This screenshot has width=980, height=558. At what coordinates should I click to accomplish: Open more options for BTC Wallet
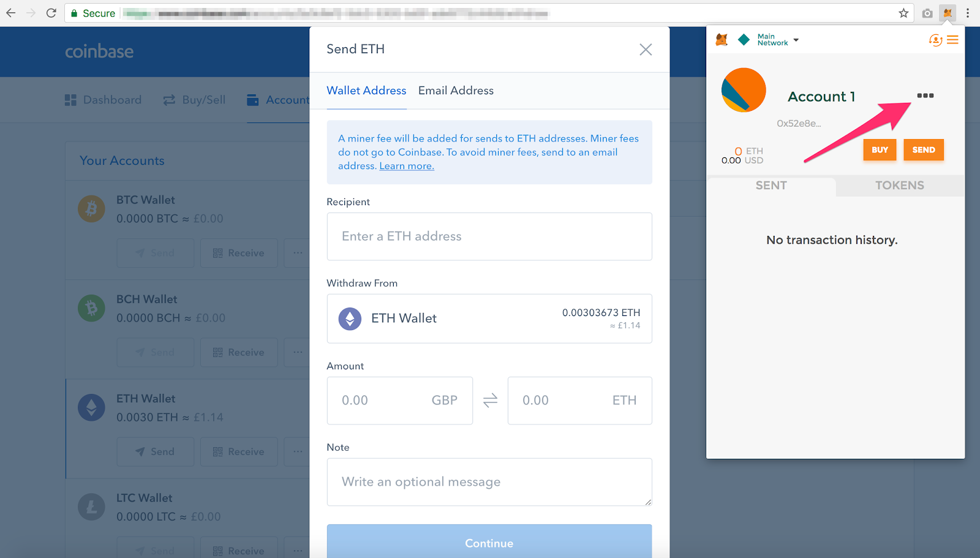[x=298, y=253]
